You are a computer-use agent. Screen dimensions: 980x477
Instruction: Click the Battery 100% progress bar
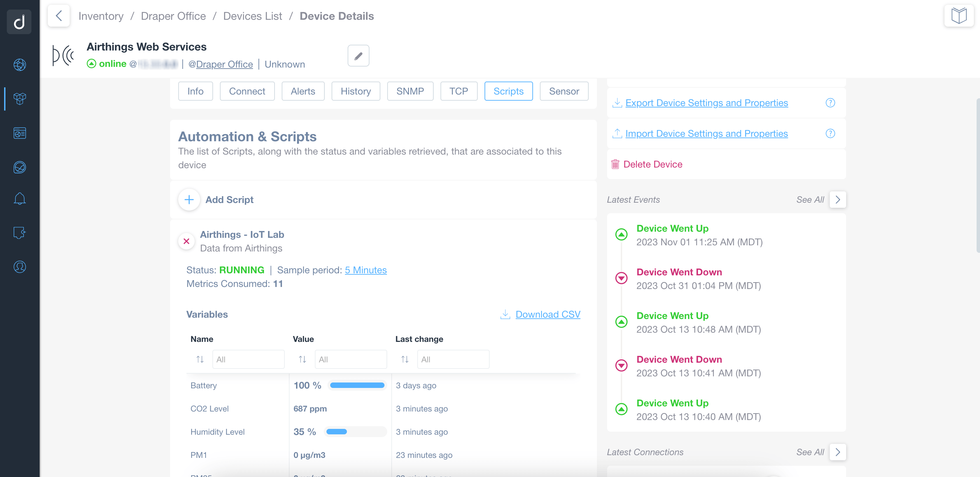[357, 386]
